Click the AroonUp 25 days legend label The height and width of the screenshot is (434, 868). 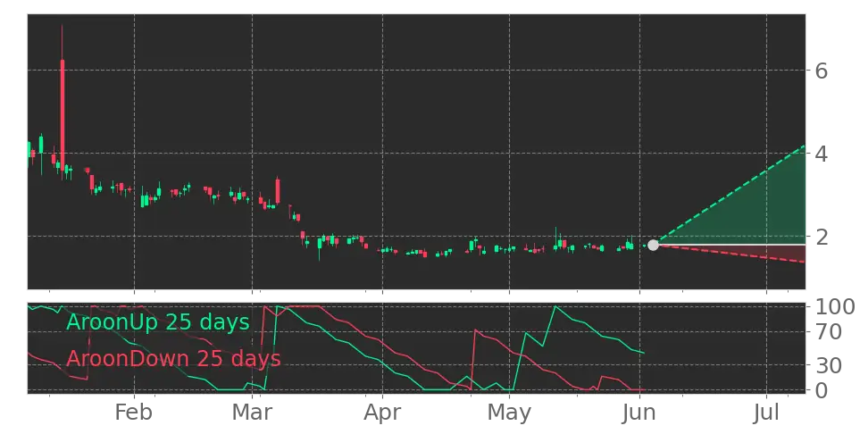tap(158, 321)
